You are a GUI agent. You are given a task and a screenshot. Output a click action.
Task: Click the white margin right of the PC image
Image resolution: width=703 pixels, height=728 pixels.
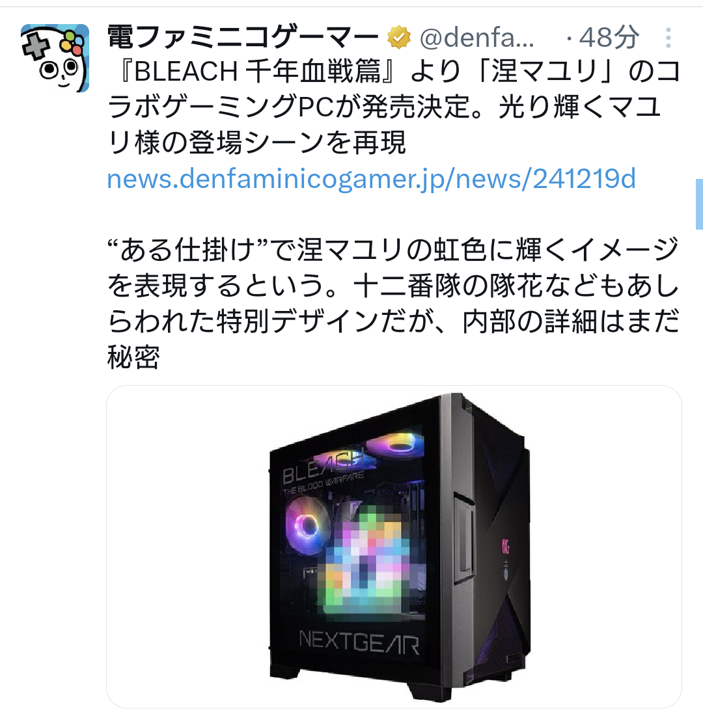pos(607,546)
